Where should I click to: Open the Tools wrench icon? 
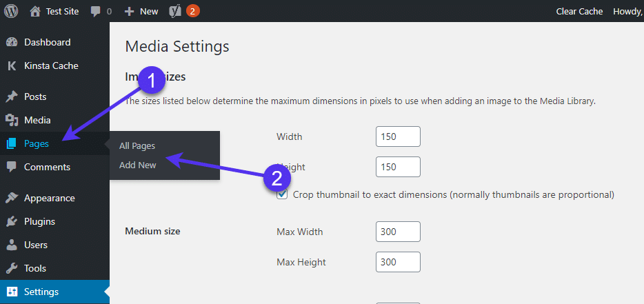[11, 268]
